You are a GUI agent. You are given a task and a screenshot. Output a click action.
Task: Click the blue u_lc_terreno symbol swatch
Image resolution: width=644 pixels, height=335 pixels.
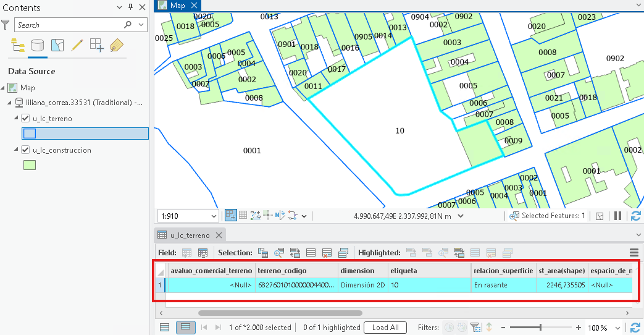30,134
